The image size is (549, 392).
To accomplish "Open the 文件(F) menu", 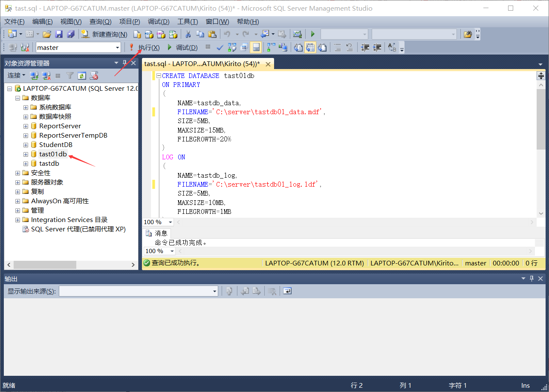I will (14, 22).
